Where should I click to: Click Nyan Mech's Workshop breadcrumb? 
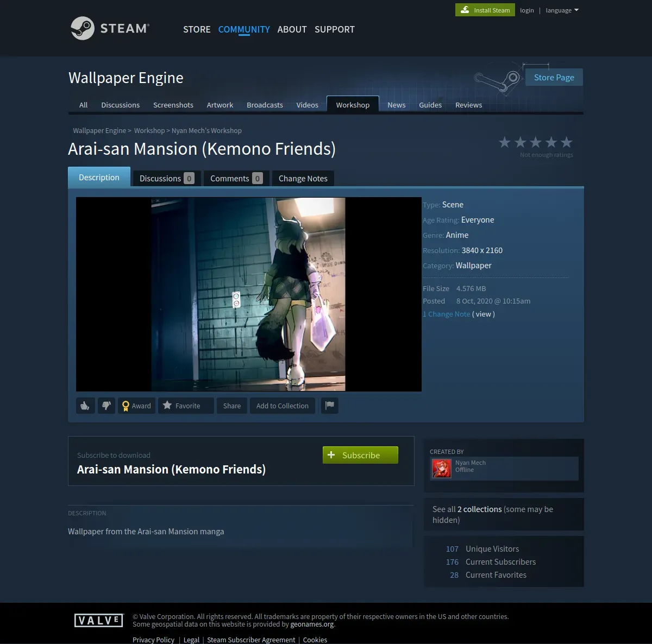(x=206, y=130)
